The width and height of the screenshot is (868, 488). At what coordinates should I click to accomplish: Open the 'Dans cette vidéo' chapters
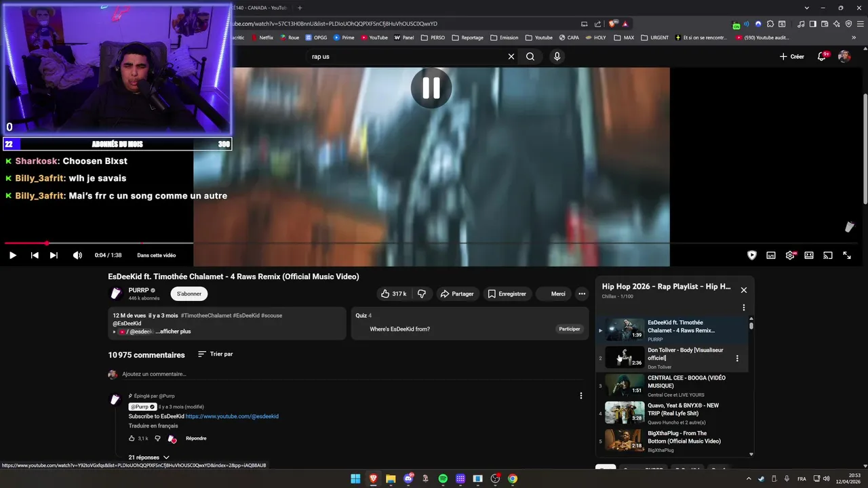[157, 256]
